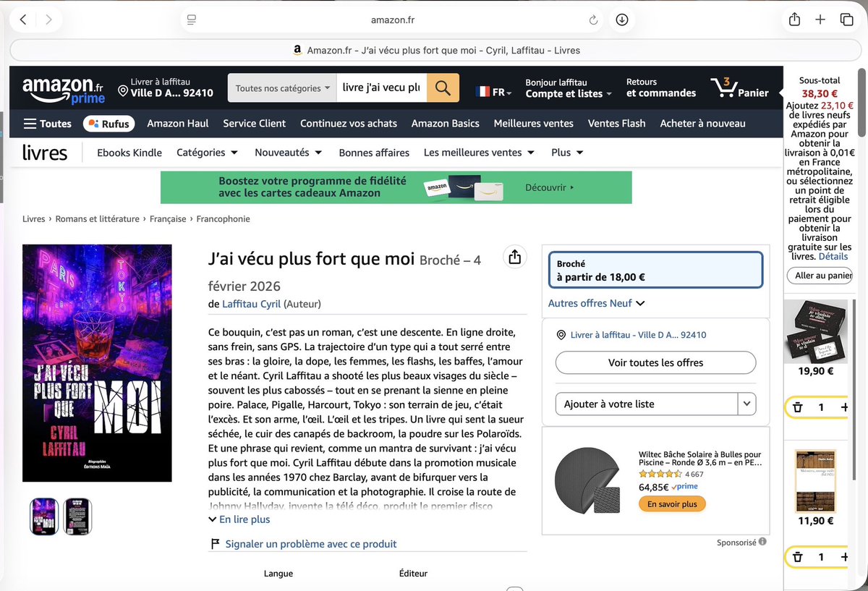The height and width of the screenshot is (591, 868).
Task: Open Amazon Haul in navigation
Action: click(178, 124)
